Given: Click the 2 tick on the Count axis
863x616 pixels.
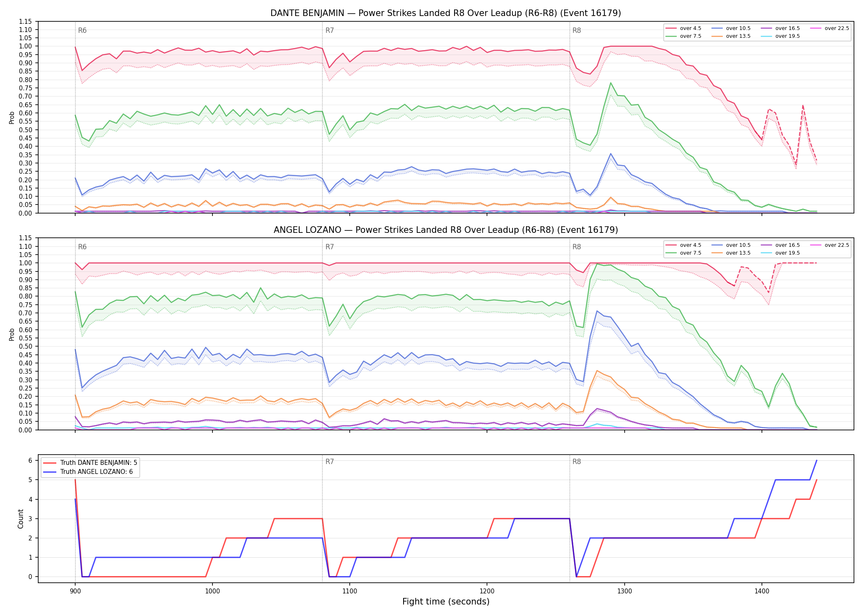Looking at the screenshot, I should click(30, 538).
